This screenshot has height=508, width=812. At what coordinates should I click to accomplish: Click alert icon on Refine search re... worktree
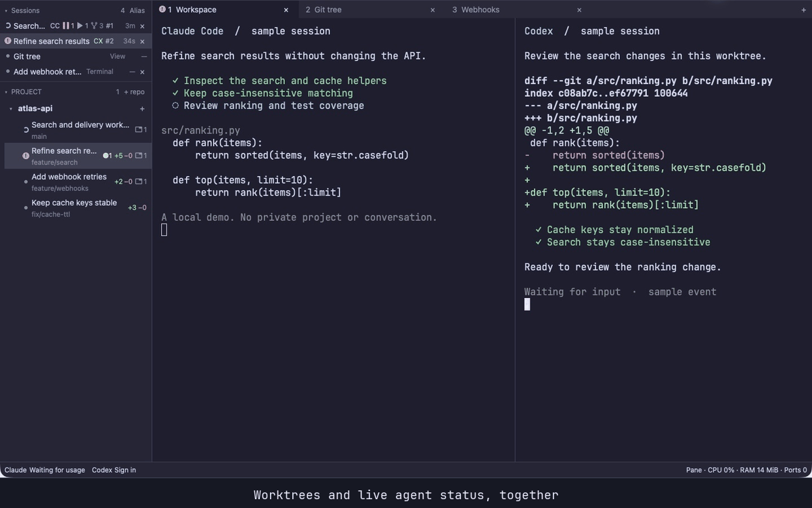click(26, 156)
